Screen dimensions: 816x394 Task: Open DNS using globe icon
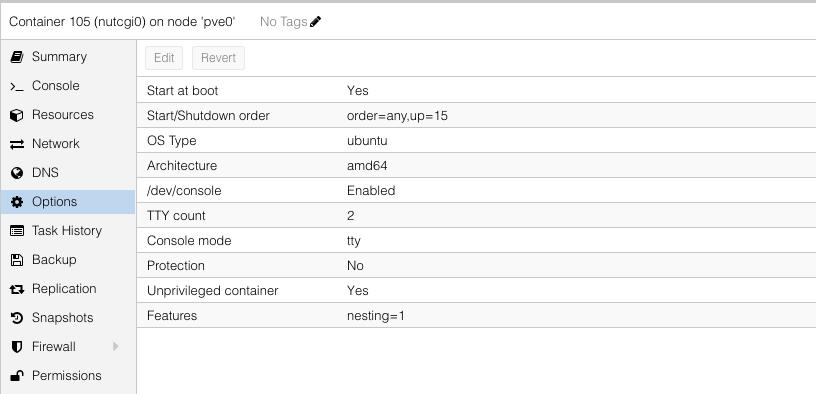17,173
